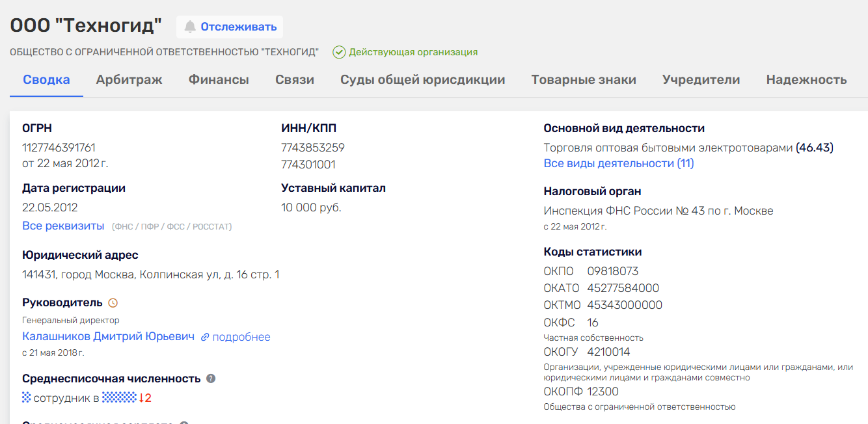Select the ОКОГУ code 4210014

608,352
